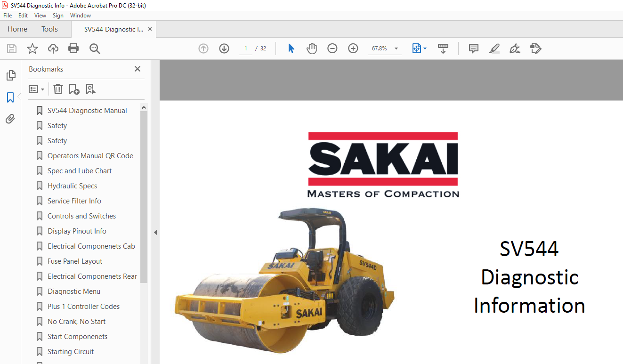Add document to starred with star icon
Screen dimensions: 623x364
click(x=32, y=49)
